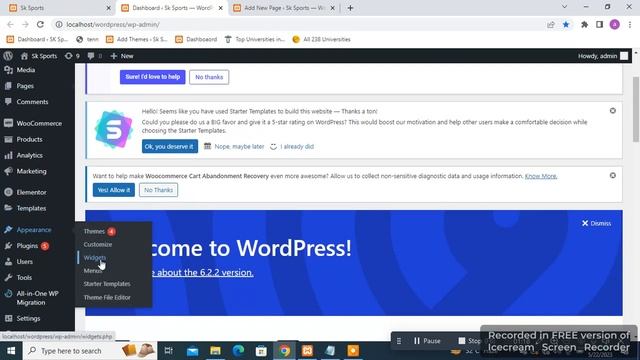Open Task View on the taskbar

(168, 351)
